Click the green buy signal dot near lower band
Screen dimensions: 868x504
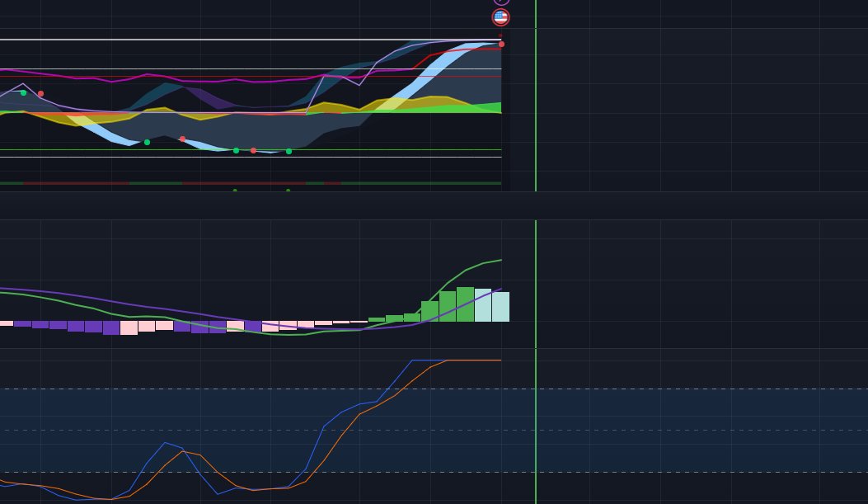[x=237, y=150]
